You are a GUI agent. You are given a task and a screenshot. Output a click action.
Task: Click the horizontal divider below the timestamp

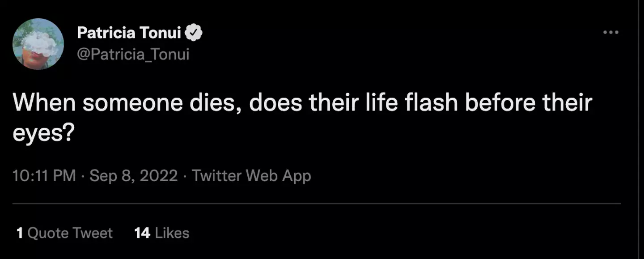[317, 204]
